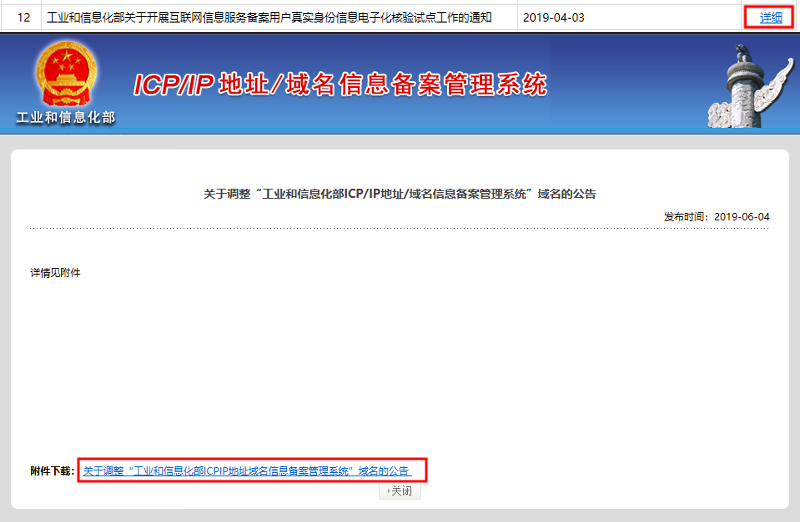The height and width of the screenshot is (522, 800).
Task: Click the 关闭 button
Action: click(399, 491)
